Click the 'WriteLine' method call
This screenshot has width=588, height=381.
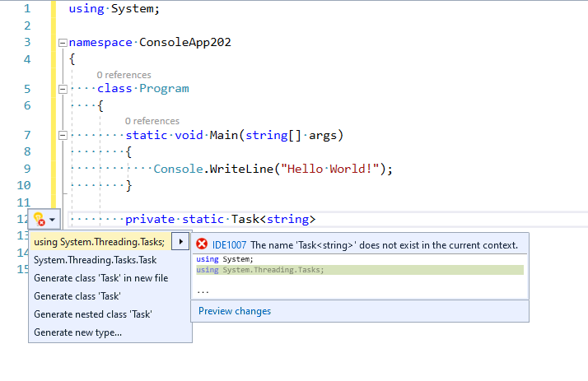pos(241,169)
